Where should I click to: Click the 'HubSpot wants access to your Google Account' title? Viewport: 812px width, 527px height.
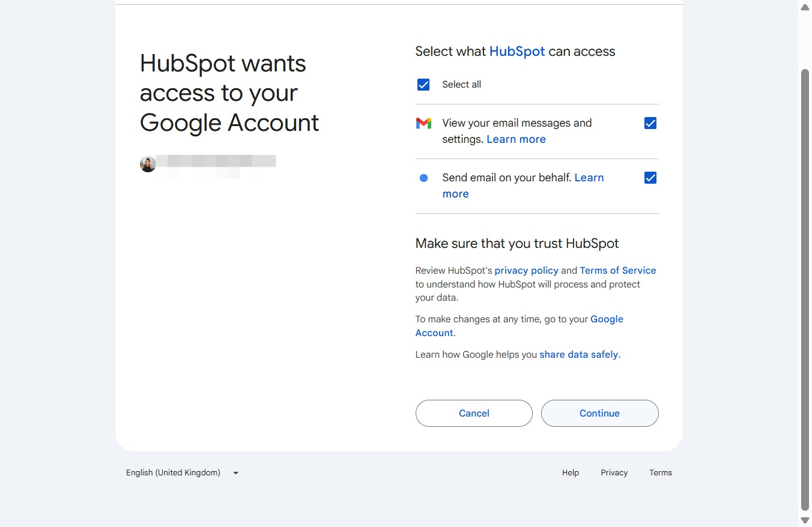click(x=229, y=93)
